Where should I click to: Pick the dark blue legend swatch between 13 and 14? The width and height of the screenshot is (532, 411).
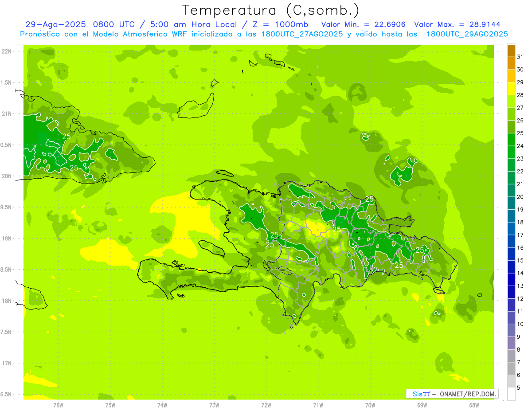coord(511,279)
